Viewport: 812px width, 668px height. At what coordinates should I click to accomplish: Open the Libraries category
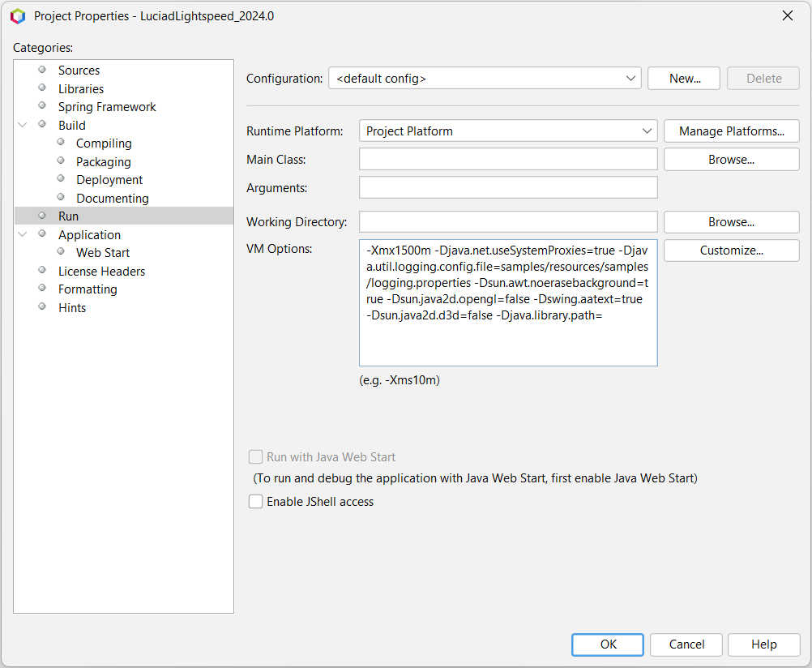[81, 88]
